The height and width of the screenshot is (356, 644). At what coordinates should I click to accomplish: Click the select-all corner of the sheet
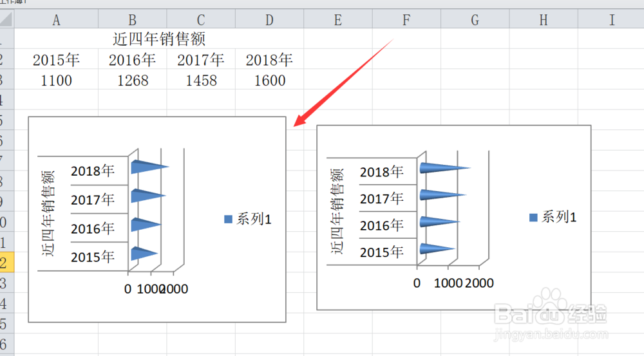tap(6, 19)
